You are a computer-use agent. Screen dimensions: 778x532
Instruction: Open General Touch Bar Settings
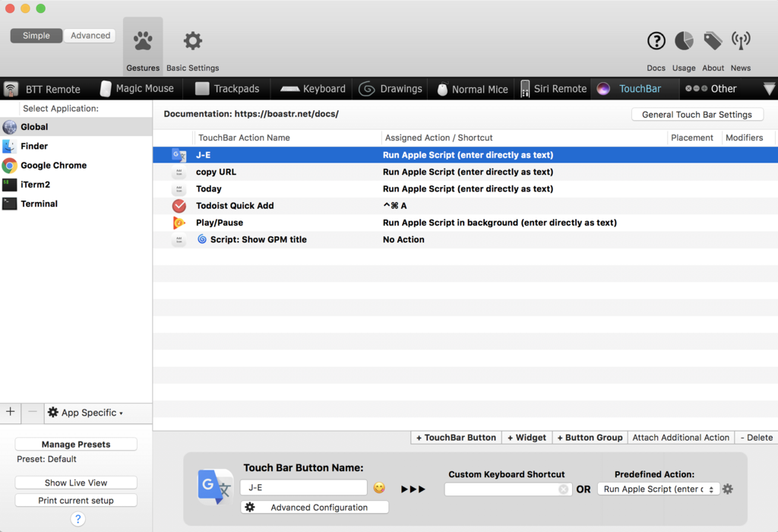697,115
